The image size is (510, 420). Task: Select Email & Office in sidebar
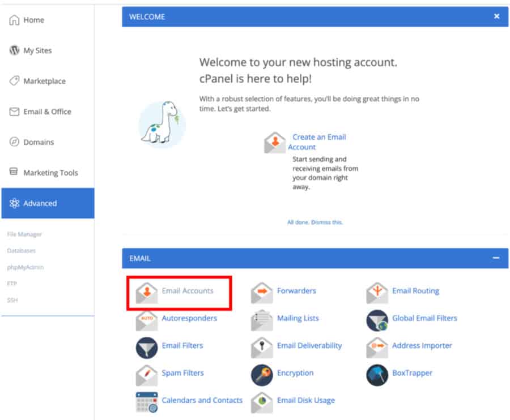point(48,112)
